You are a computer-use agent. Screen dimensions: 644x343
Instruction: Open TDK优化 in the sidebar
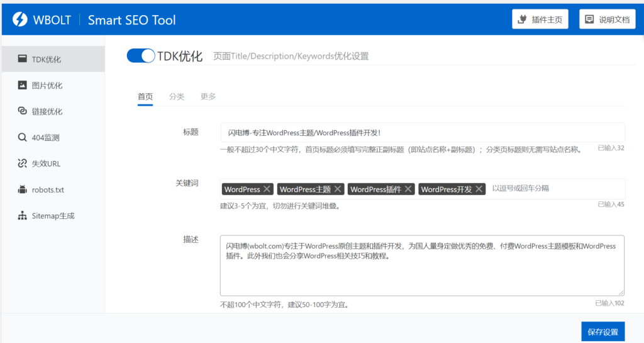click(47, 60)
